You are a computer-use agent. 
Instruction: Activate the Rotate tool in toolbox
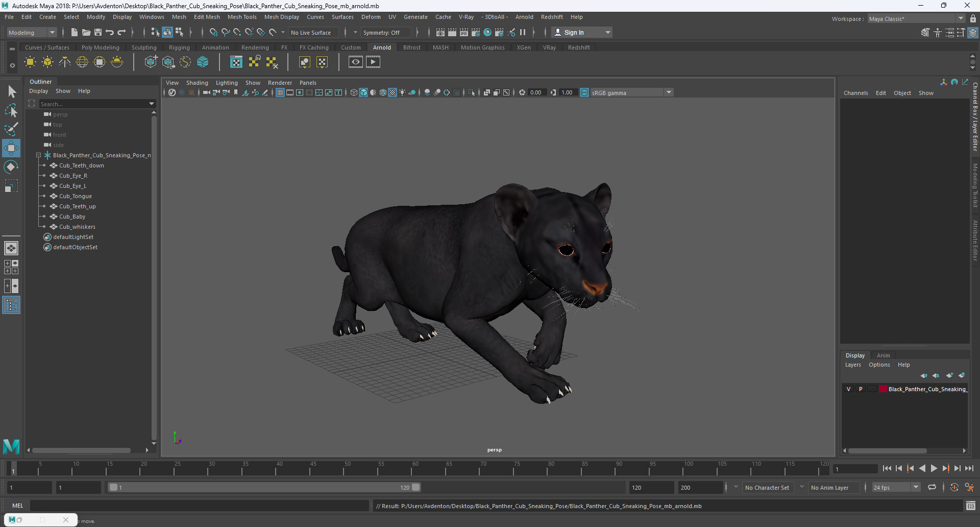11,167
